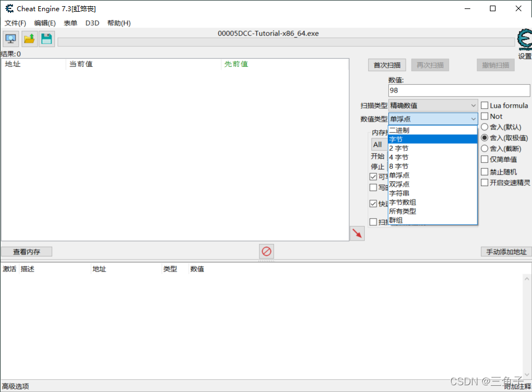Click the address table scrollbar down arrow

pyautogui.click(x=526, y=375)
